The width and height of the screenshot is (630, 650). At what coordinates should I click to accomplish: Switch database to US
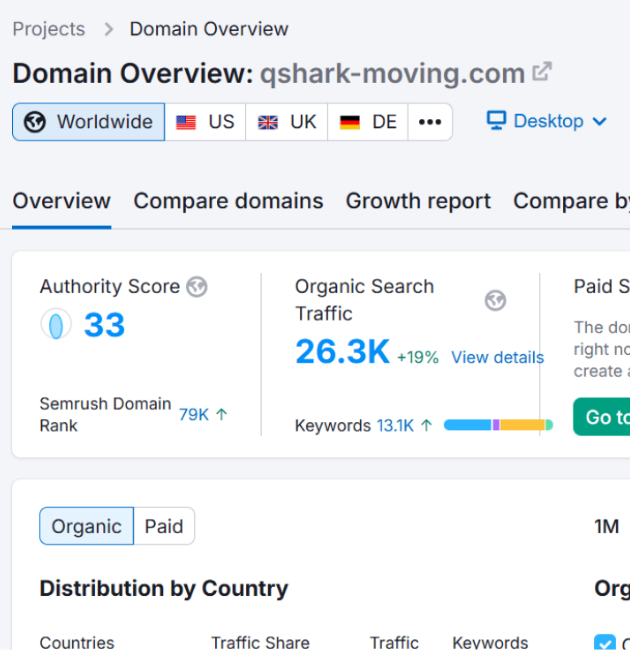pyautogui.click(x=205, y=122)
